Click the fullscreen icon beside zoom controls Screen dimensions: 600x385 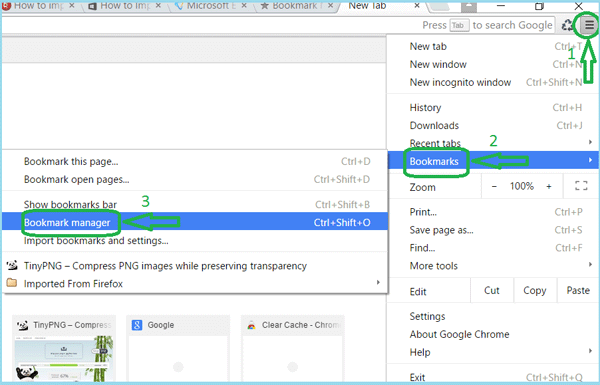click(x=581, y=186)
